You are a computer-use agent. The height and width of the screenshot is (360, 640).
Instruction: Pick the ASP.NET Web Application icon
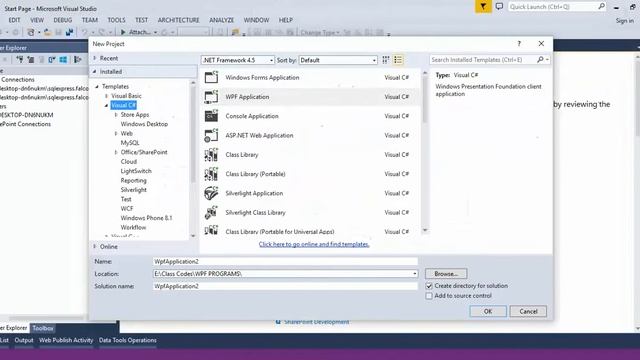(x=211, y=135)
